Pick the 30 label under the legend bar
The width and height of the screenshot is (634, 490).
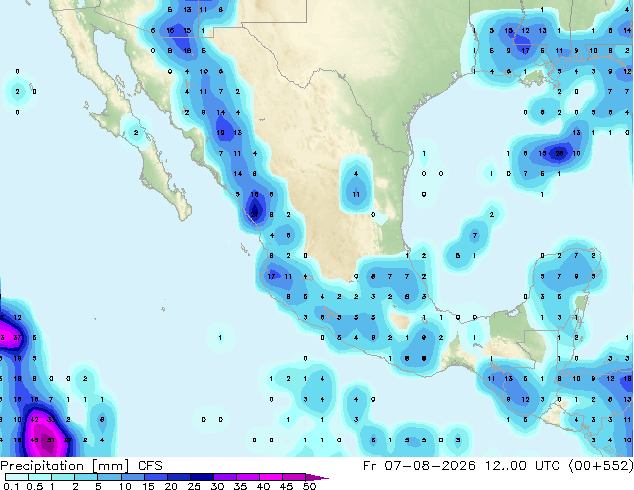pyautogui.click(x=218, y=486)
